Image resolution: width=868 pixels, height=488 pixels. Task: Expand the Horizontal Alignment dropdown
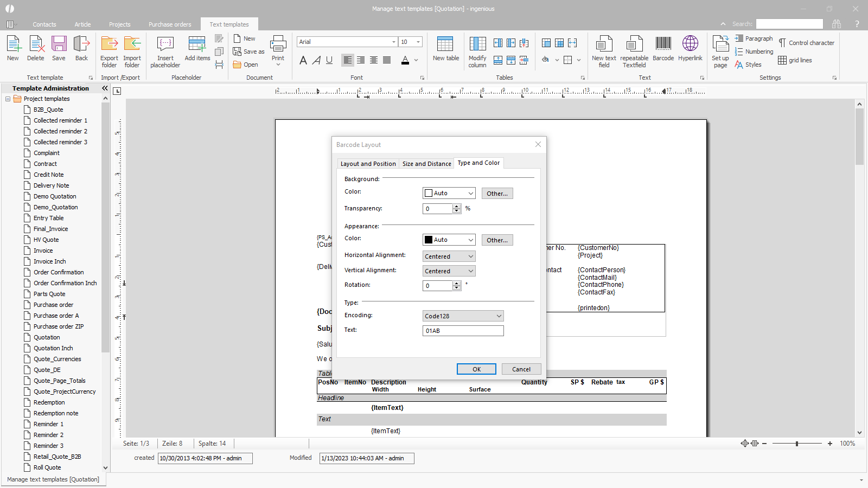pyautogui.click(x=449, y=256)
